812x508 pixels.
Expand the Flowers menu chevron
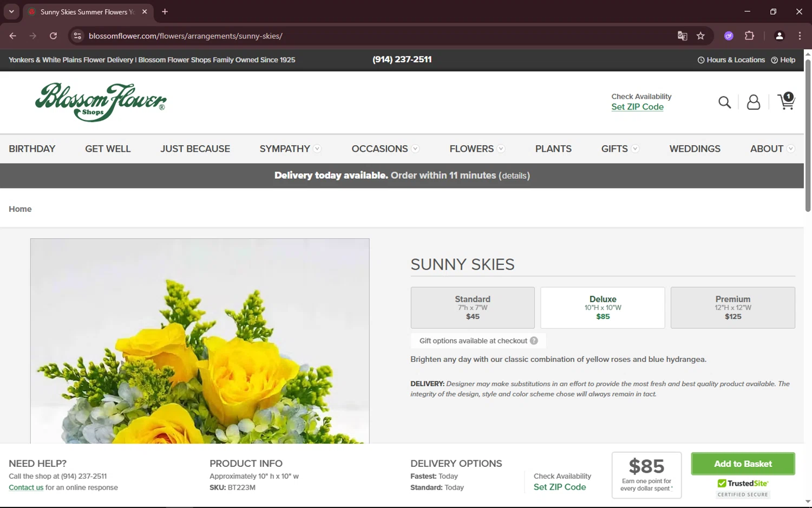click(x=501, y=148)
